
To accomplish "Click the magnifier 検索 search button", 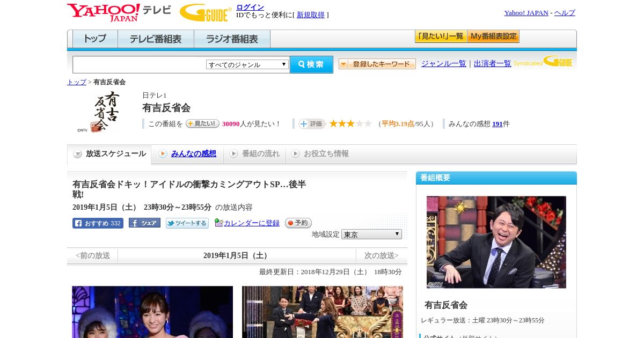I will [311, 64].
